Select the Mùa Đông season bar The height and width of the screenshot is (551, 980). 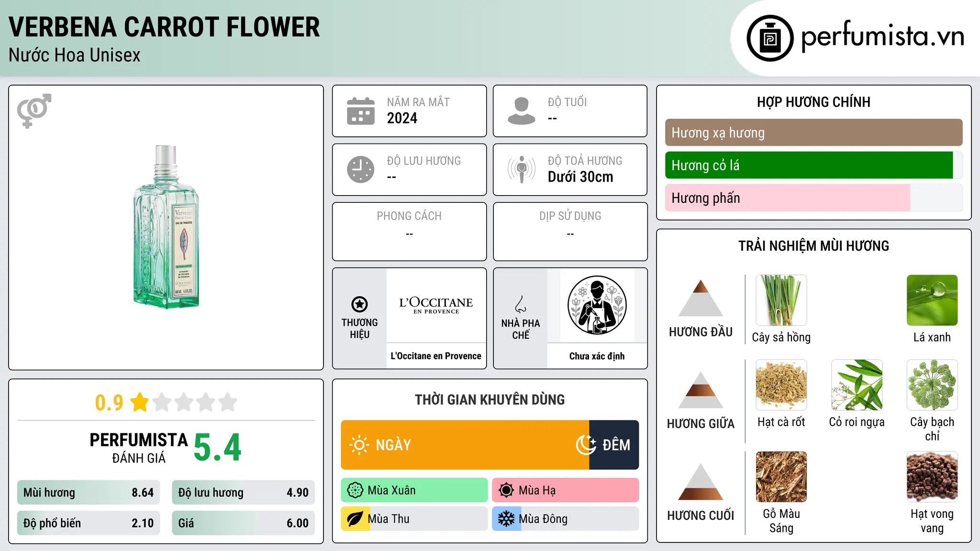[566, 519]
